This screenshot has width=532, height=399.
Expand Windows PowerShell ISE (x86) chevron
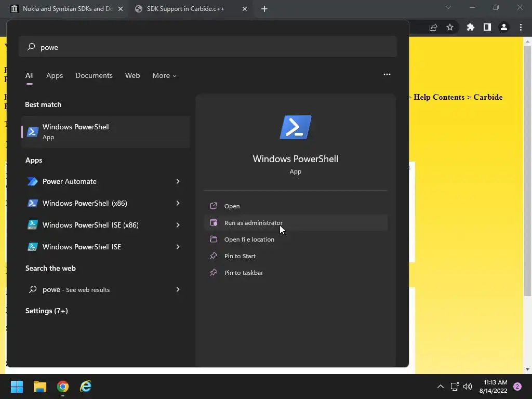[178, 225]
